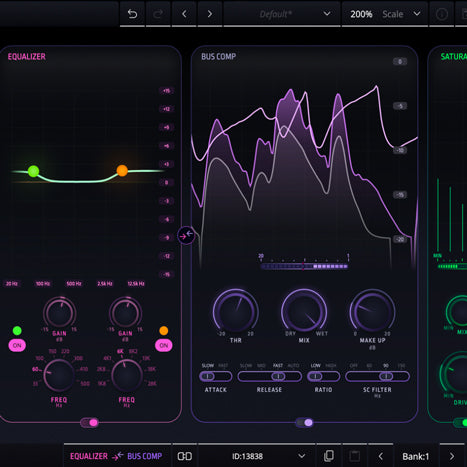Set SC FILTER to 150 option
This screenshot has height=467, width=467.
[402, 366]
